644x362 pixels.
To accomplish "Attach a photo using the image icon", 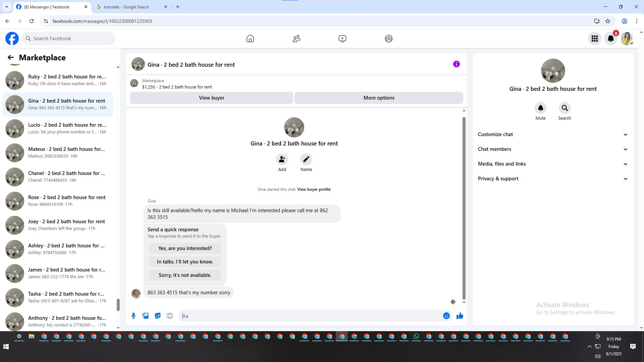I will click(x=146, y=316).
